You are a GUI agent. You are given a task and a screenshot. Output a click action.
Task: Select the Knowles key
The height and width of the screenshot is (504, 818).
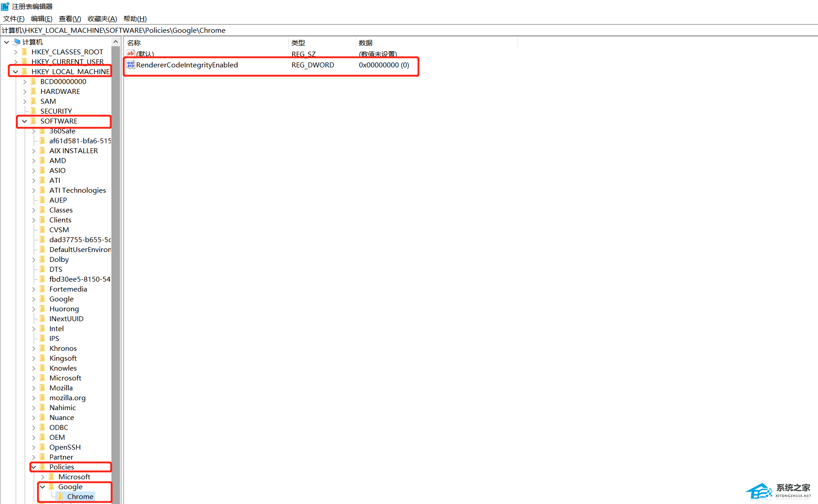point(63,368)
